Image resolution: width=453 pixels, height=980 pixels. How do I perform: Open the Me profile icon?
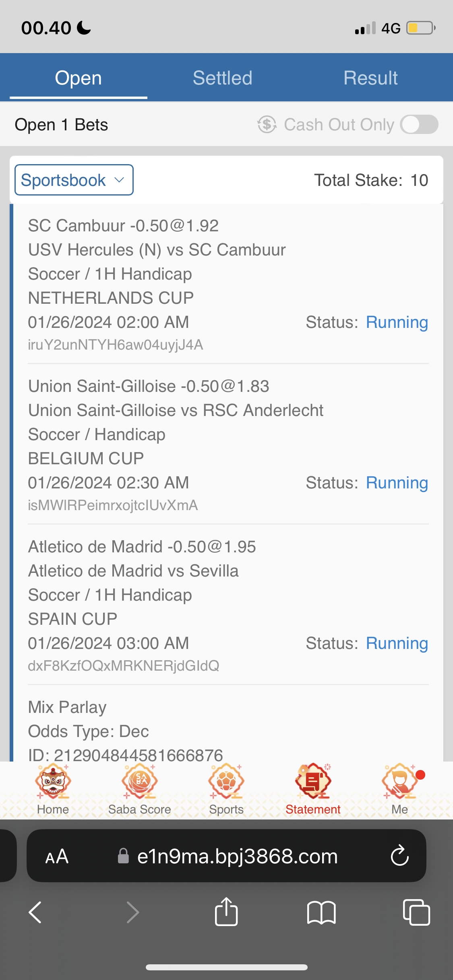400,782
